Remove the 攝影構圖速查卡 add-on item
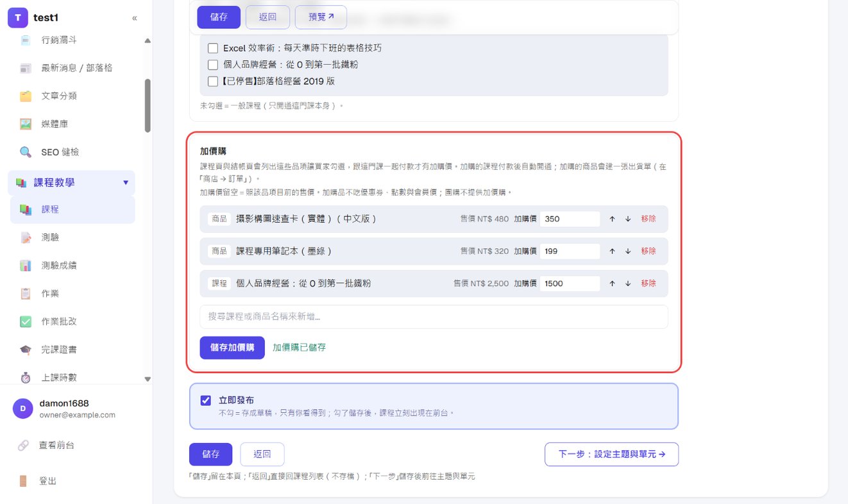Screen dimensions: 848x504 tap(649, 219)
